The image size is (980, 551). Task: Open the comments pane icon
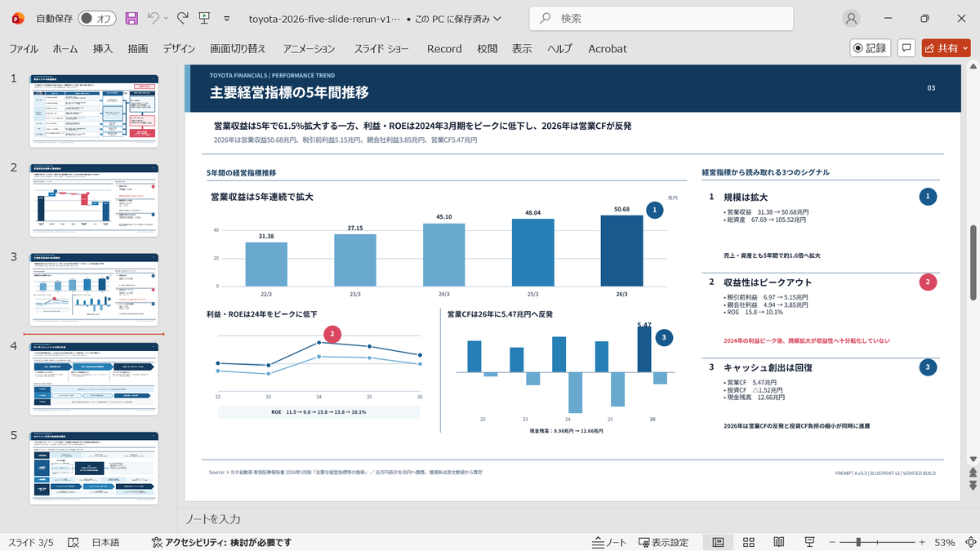[x=906, y=48]
